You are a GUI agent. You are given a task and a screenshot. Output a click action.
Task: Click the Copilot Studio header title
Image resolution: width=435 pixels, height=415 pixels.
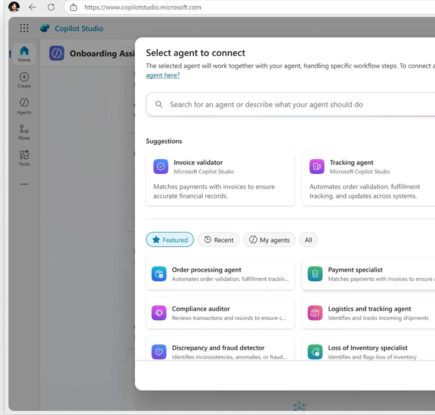[79, 29]
